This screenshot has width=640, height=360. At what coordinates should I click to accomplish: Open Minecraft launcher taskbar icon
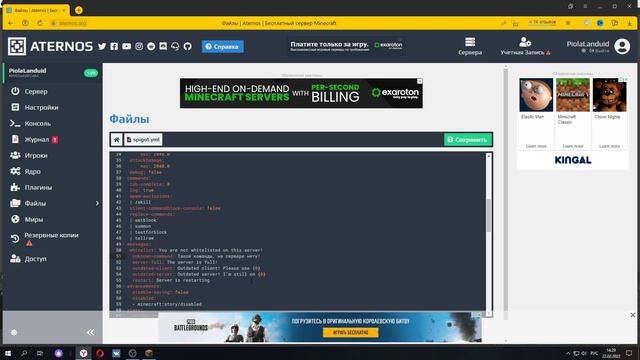[149, 353]
